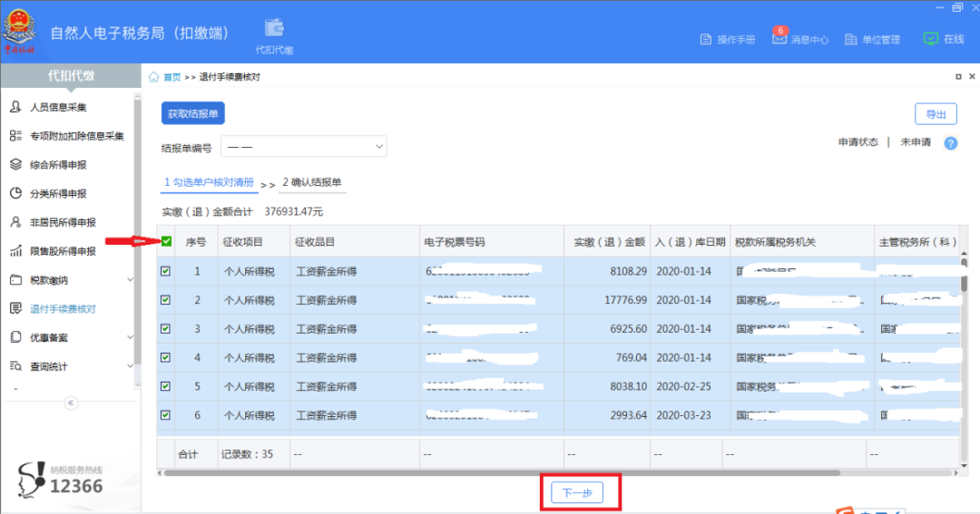The width and height of the screenshot is (980, 514).
Task: Close the 退付手续费核对 panel with X
Action: 972,76
